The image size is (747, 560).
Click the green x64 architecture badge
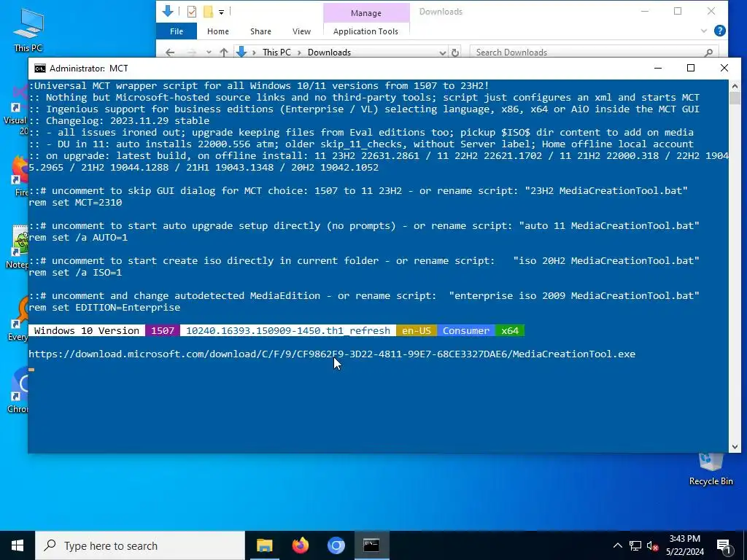(x=510, y=330)
